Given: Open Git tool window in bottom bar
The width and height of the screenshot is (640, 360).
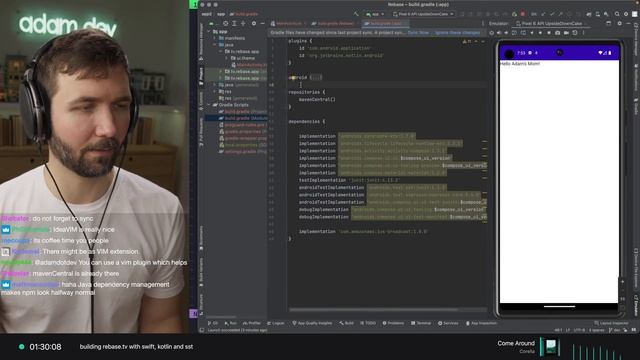Looking at the screenshot, I should [213, 323].
